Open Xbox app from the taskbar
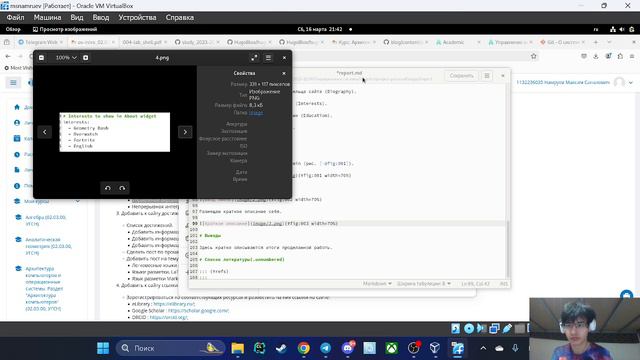Viewport: 640px width, 360px height. pyautogui.click(x=391, y=348)
